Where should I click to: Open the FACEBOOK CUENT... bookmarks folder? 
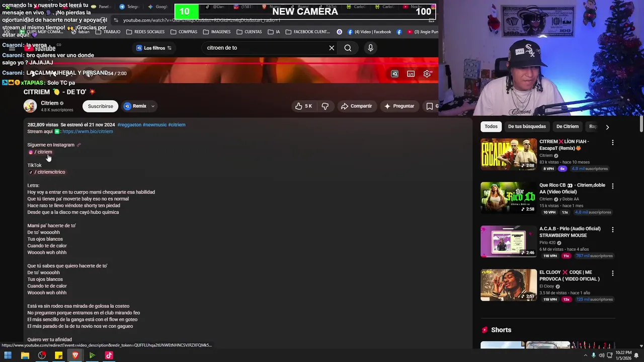[x=308, y=32]
